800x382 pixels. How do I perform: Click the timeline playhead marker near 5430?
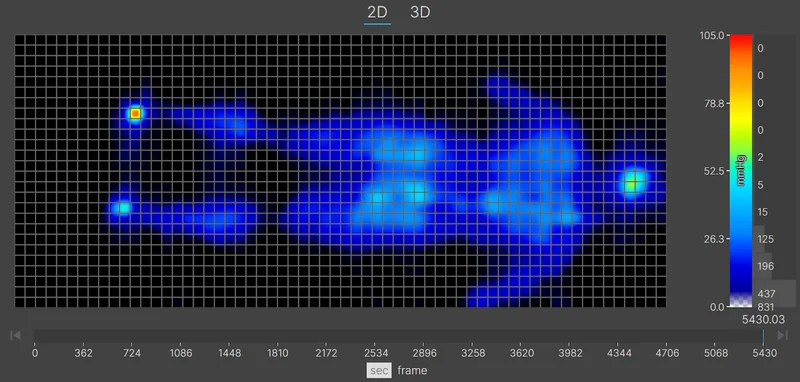coord(763,336)
